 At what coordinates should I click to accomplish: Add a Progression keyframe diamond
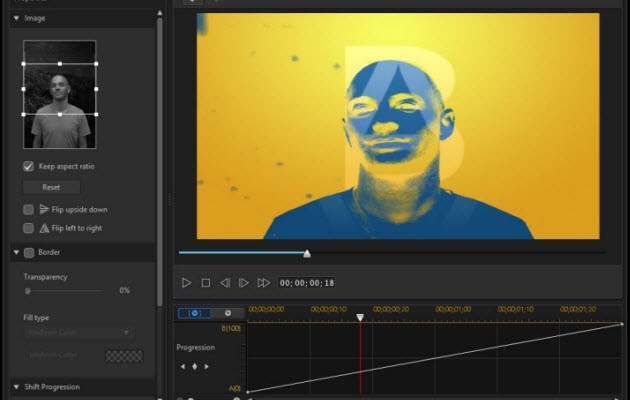click(195, 366)
